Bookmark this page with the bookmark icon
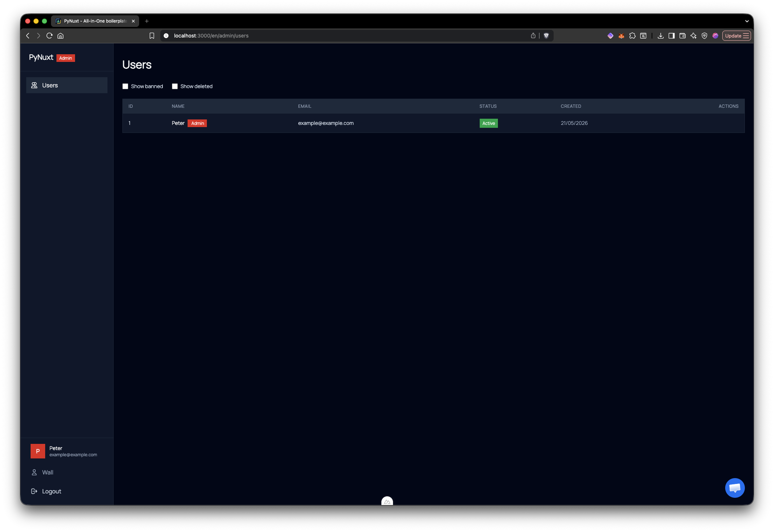774x532 pixels. click(152, 36)
